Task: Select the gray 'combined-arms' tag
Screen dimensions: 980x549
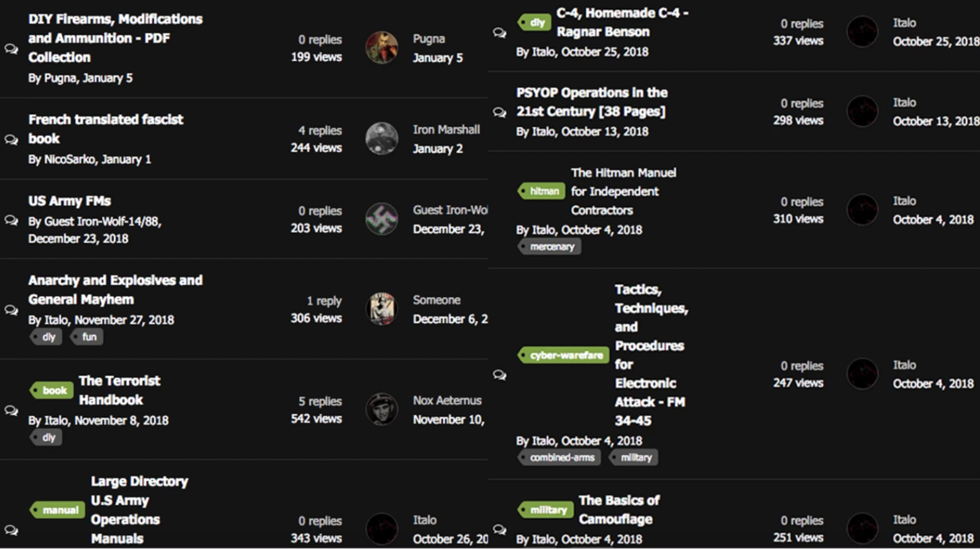Action: coord(559,458)
